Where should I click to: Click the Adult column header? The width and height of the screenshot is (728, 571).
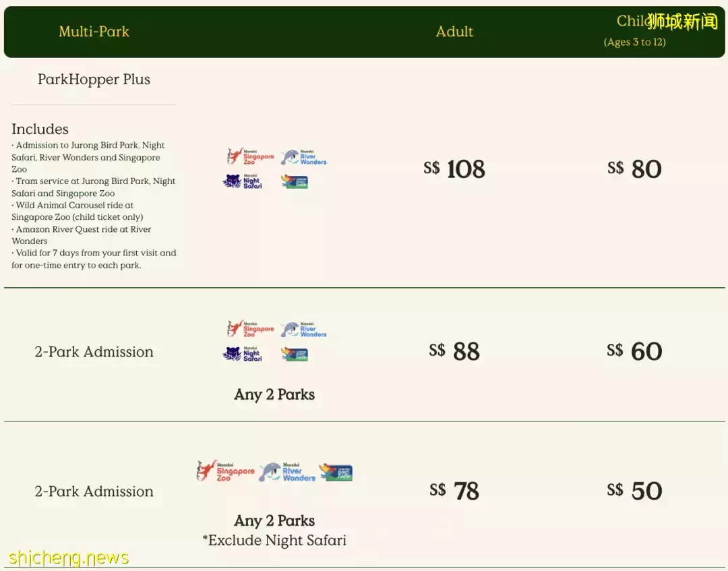point(454,31)
